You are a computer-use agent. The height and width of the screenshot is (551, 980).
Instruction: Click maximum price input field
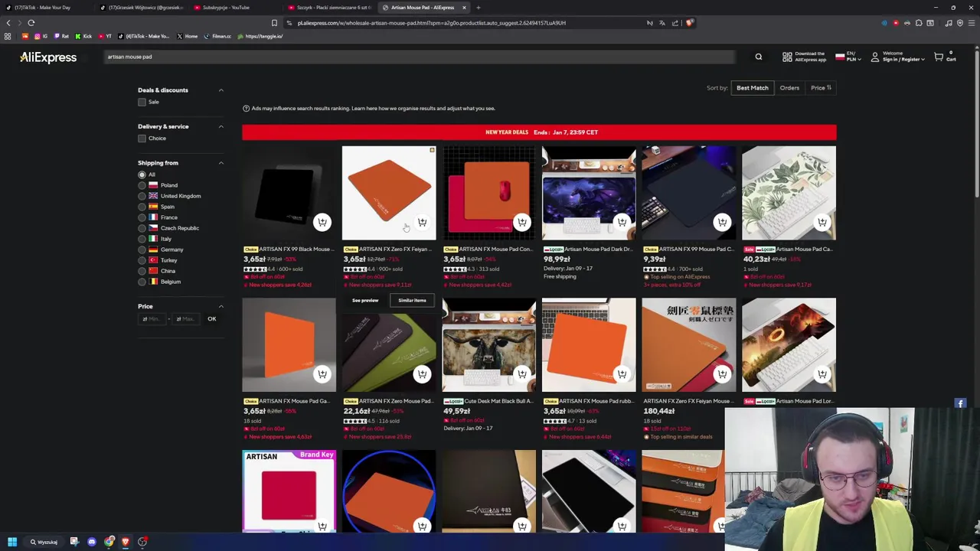186,319
